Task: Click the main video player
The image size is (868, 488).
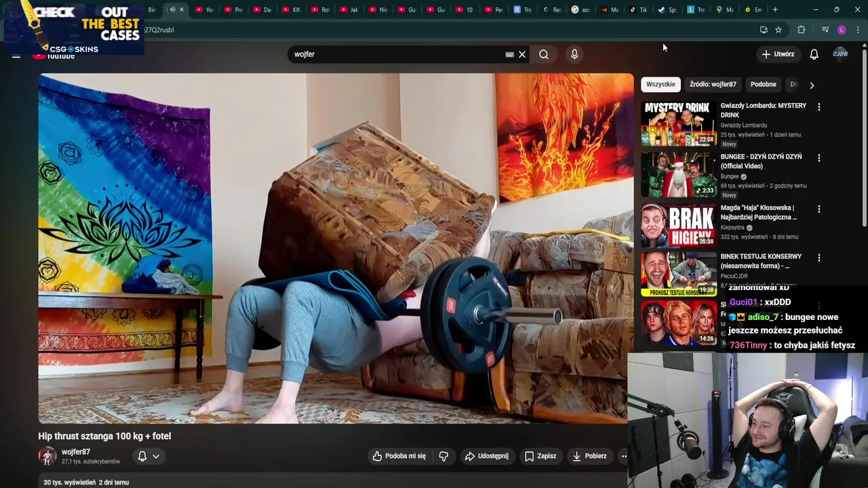Action: click(336, 249)
